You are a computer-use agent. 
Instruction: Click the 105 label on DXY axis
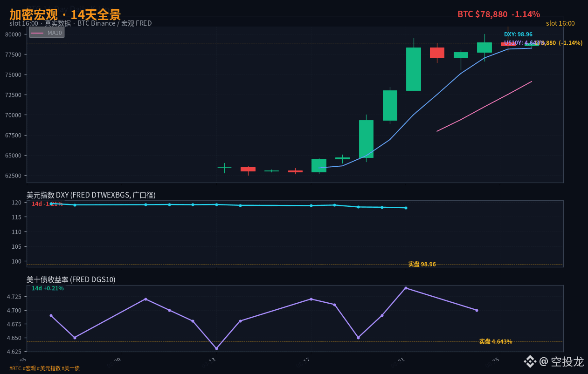click(17, 246)
